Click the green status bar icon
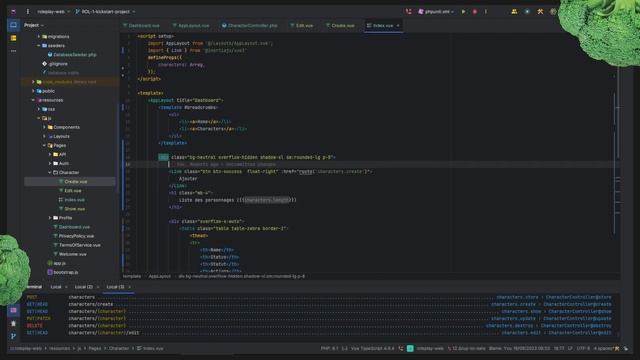The height and width of the screenshot is (360, 640). 410,348
